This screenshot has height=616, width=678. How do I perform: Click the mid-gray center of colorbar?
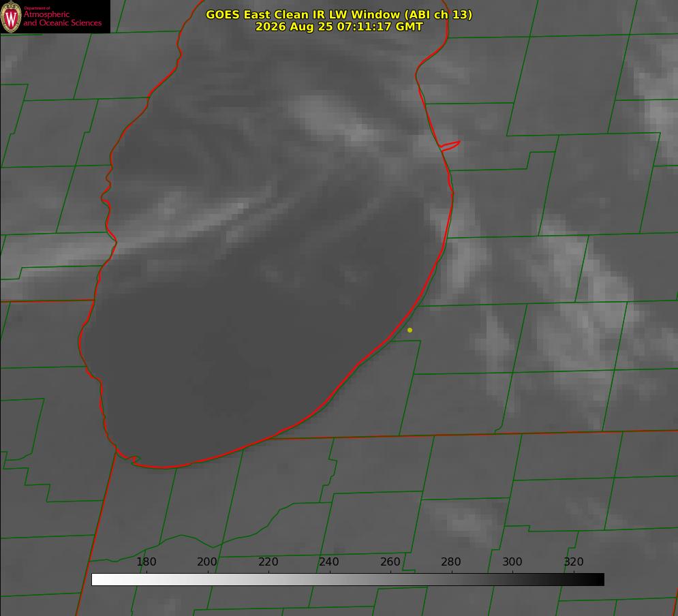click(348, 580)
